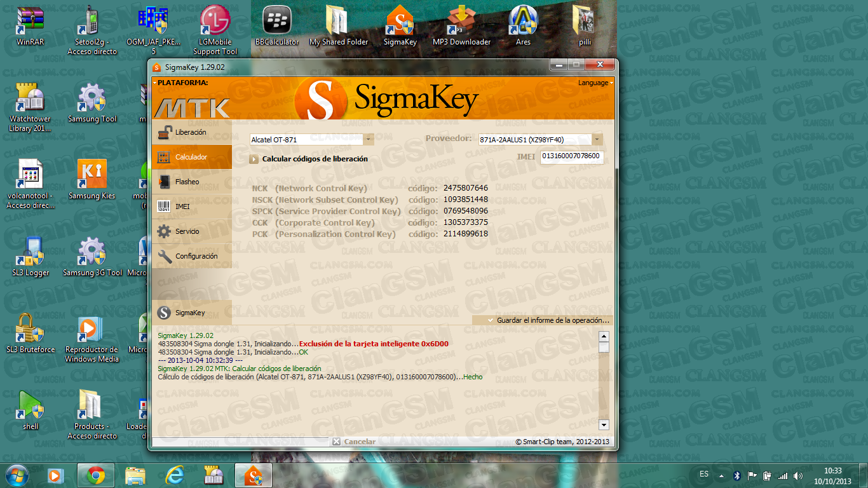Image resolution: width=868 pixels, height=488 pixels.
Task: Click the volcanotool desktop shortcut
Action: tap(30, 184)
